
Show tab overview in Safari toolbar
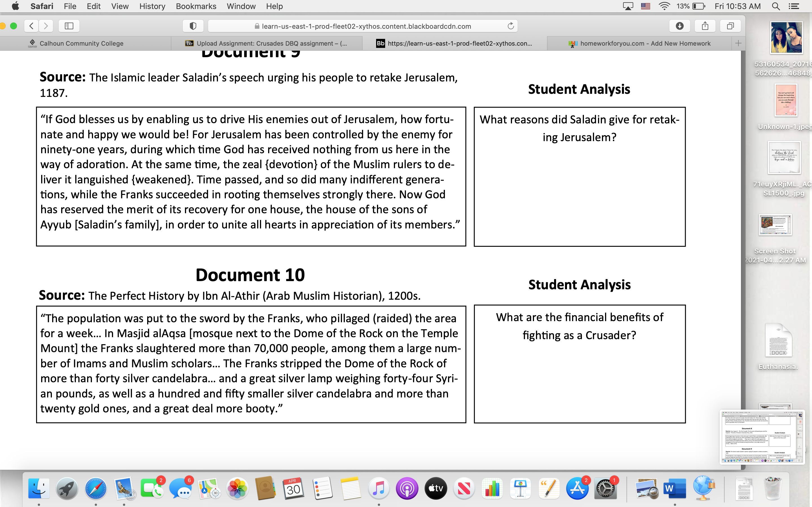pos(730,26)
